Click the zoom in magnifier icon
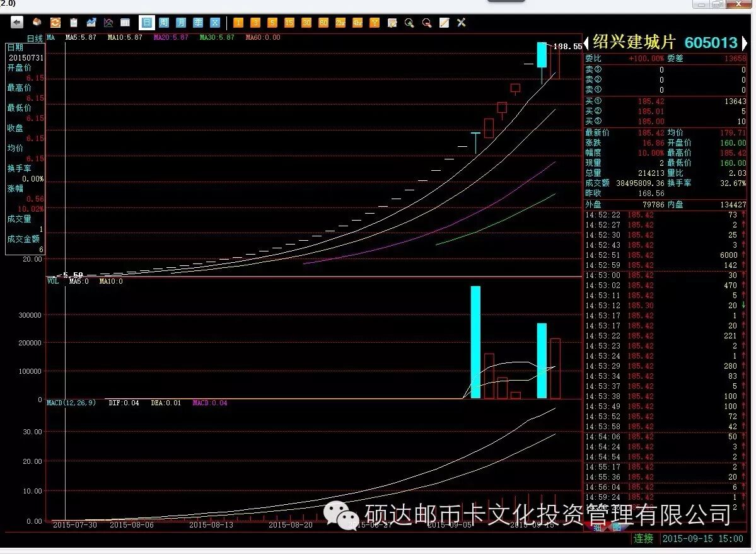This screenshot has height=554, width=756. [409, 23]
